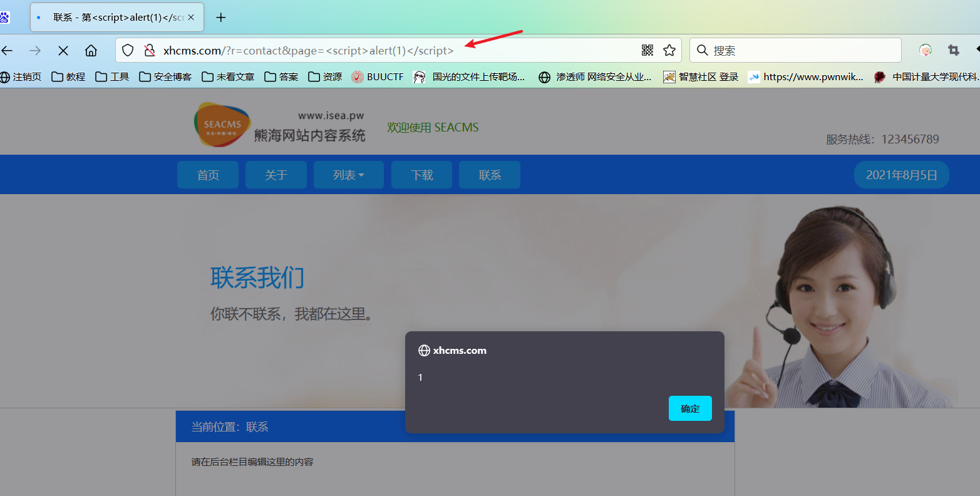
Task: Open the 工具 bookmark folder
Action: click(x=112, y=76)
